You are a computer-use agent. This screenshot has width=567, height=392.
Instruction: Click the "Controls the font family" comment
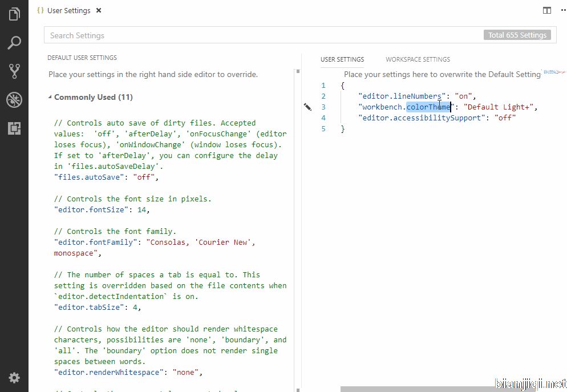click(115, 232)
